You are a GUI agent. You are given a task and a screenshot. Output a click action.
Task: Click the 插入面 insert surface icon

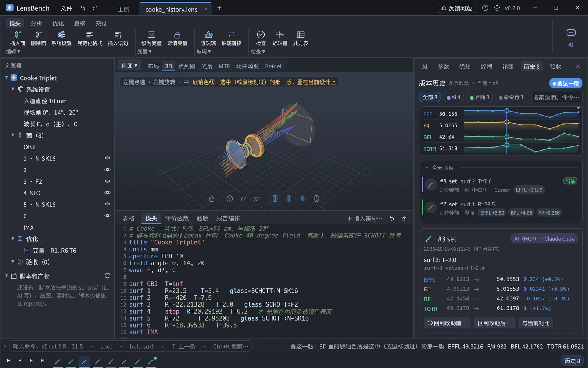pyautogui.click(x=18, y=35)
